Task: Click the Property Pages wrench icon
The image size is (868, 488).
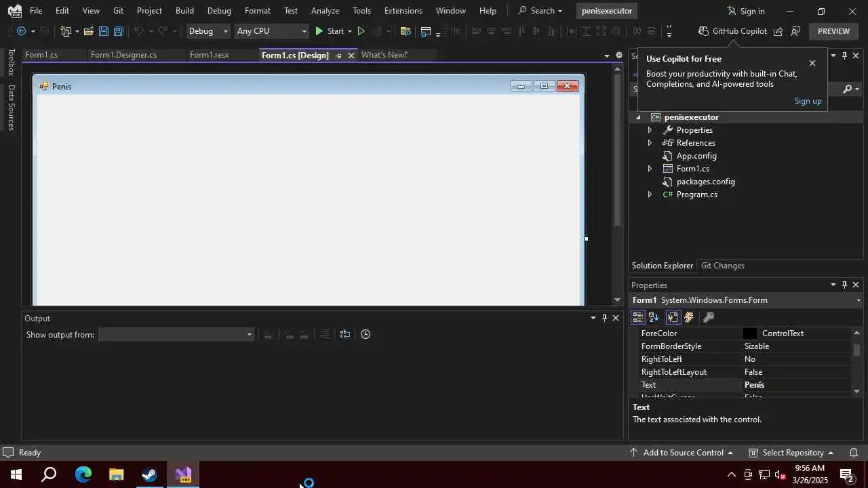Action: 709,317
